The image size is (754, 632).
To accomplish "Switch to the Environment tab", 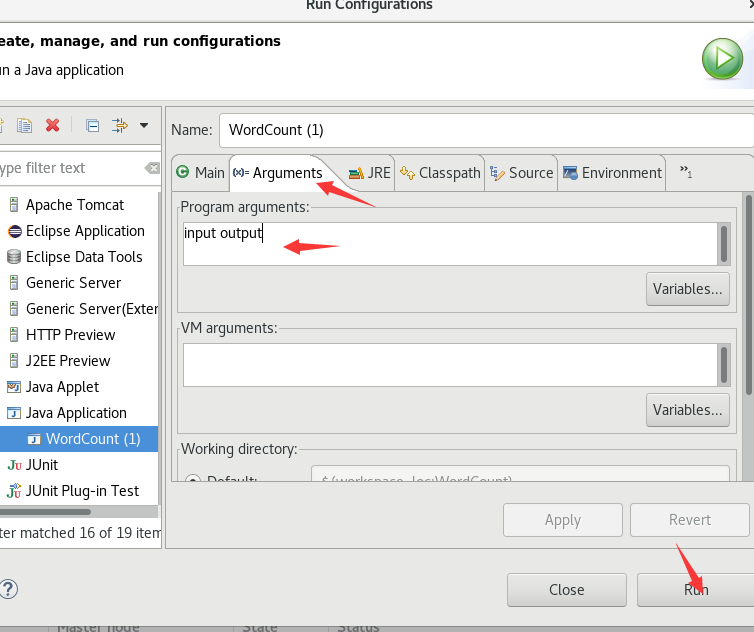I will click(x=612, y=173).
